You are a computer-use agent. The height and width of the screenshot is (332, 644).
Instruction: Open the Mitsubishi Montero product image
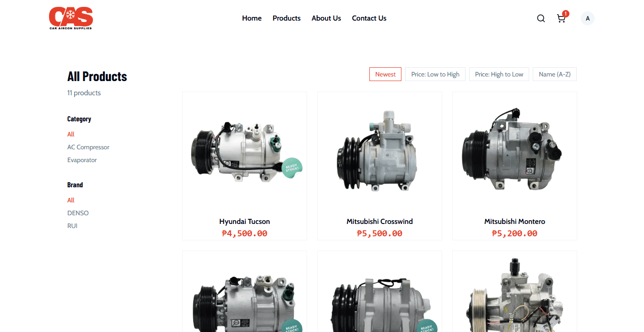coord(514,152)
